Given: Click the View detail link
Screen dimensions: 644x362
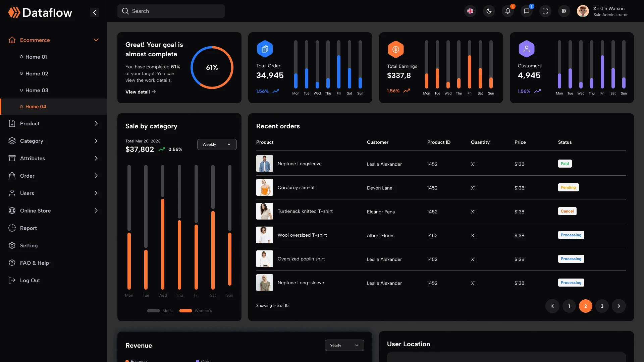Looking at the screenshot, I should pyautogui.click(x=141, y=92).
